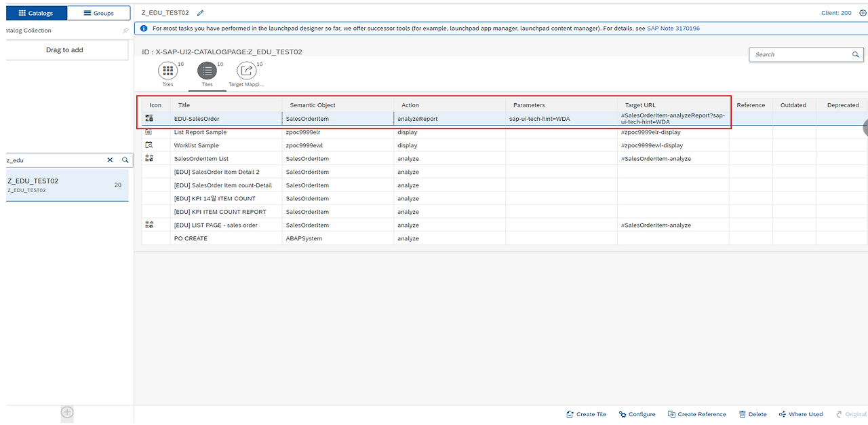This screenshot has height=425, width=868.
Task: Delete the selected tile
Action: pyautogui.click(x=753, y=414)
